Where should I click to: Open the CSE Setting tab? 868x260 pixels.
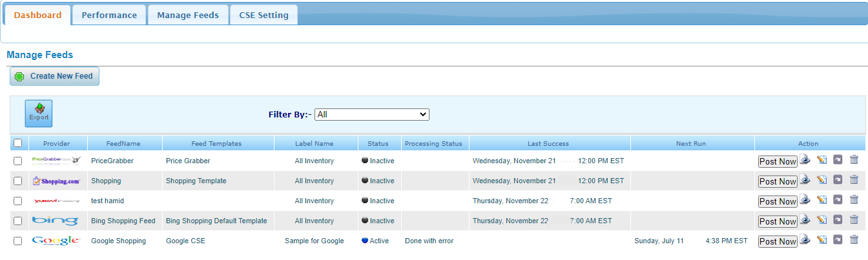[x=263, y=15]
